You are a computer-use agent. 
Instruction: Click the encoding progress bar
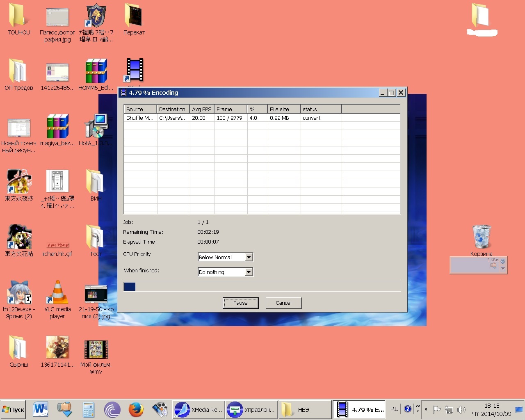point(262,287)
